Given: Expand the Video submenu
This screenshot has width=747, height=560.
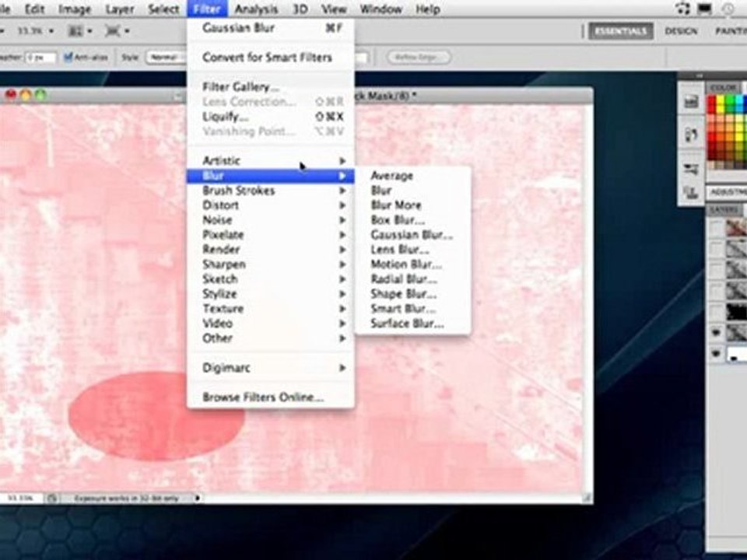Looking at the screenshot, I should (271, 324).
